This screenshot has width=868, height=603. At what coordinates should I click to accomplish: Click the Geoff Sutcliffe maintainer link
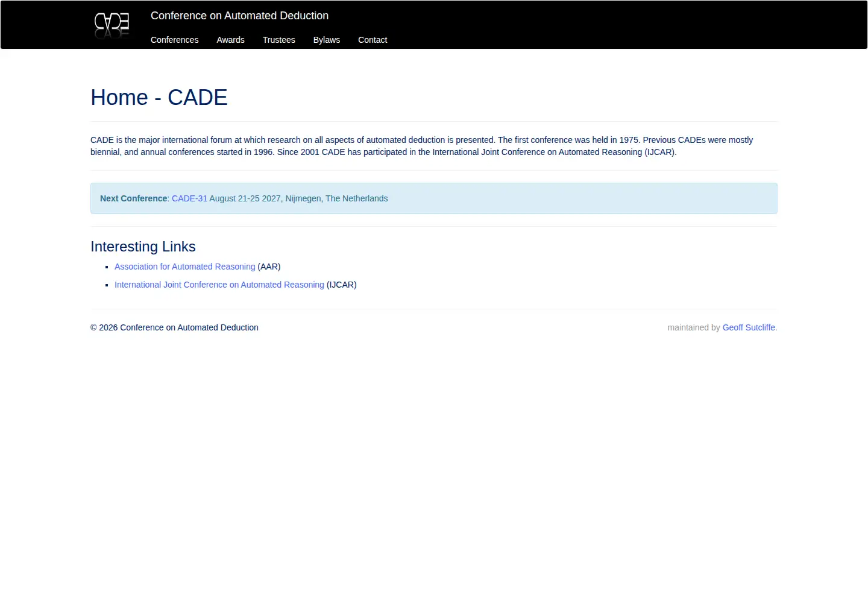click(x=749, y=327)
